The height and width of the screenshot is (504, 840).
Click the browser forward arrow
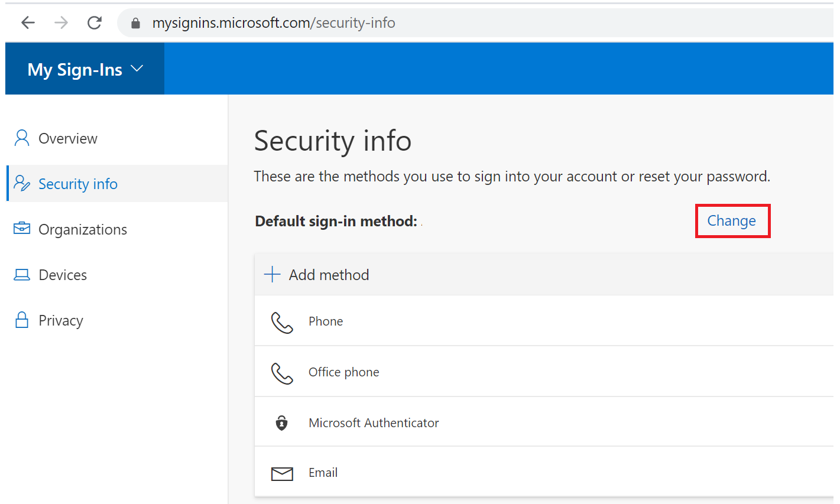61,23
